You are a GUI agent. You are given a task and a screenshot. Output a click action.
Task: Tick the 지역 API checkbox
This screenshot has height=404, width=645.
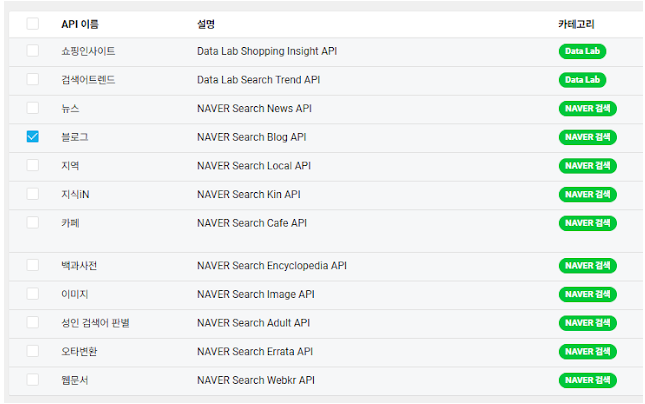(32, 165)
